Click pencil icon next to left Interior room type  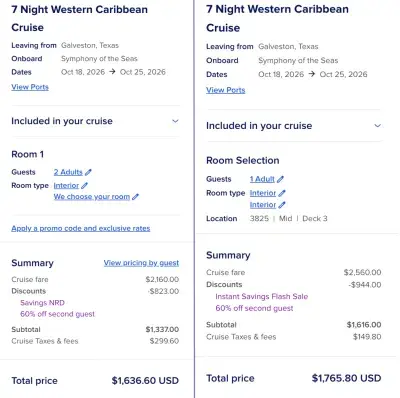[84, 185]
